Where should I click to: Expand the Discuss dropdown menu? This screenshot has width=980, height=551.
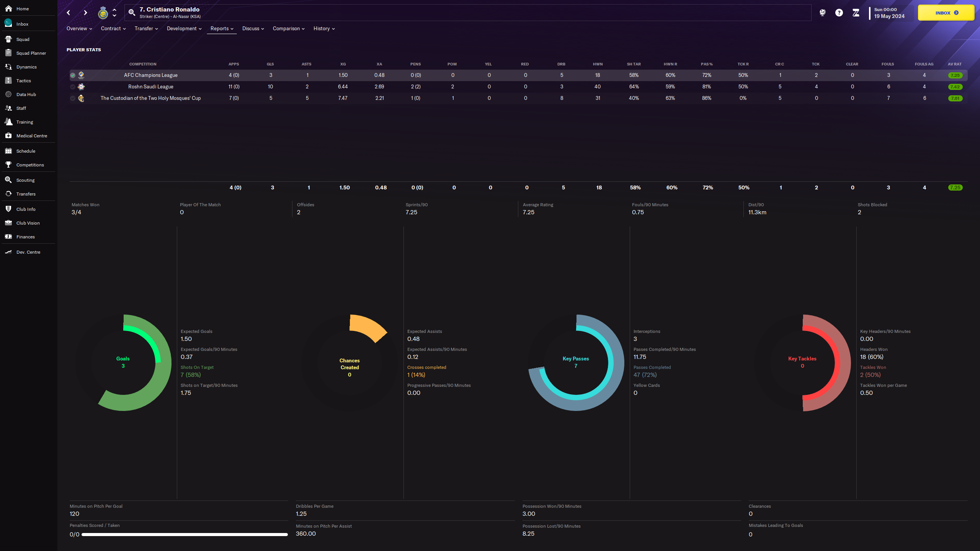[253, 29]
